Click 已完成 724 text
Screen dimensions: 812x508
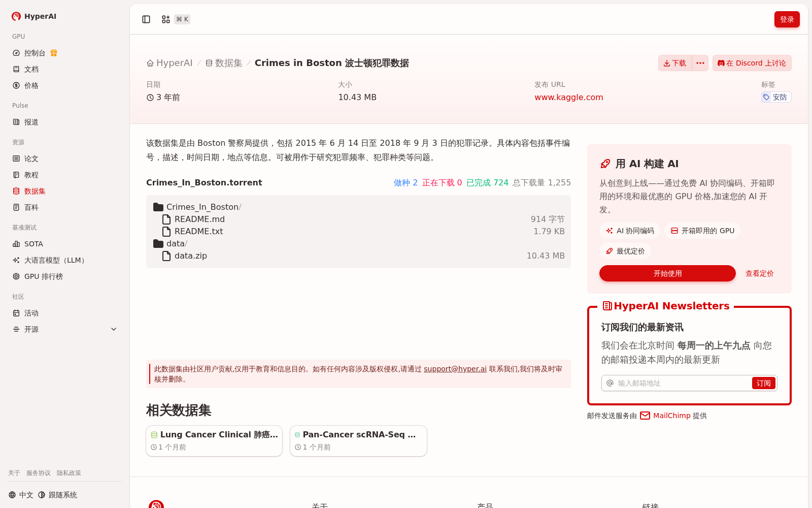(487, 182)
